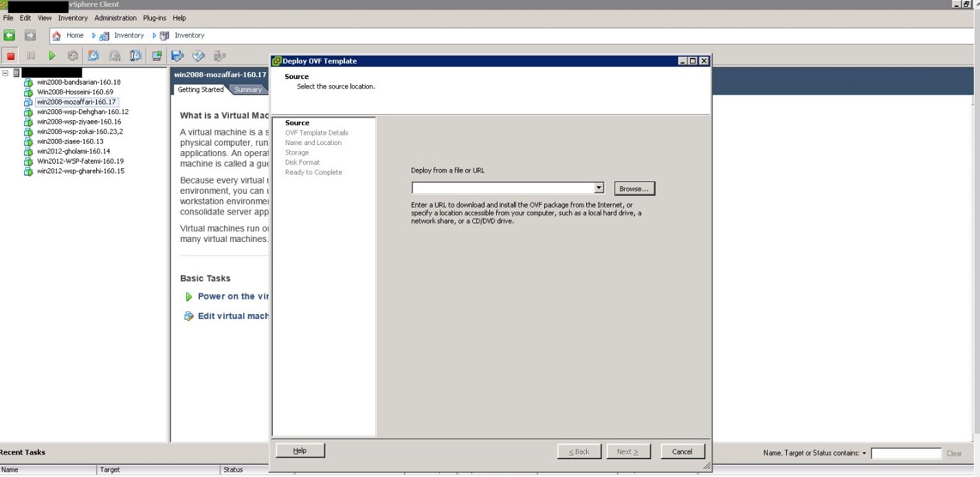The width and height of the screenshot is (980, 477).
Task: Open the Inventory menu
Action: click(73, 18)
